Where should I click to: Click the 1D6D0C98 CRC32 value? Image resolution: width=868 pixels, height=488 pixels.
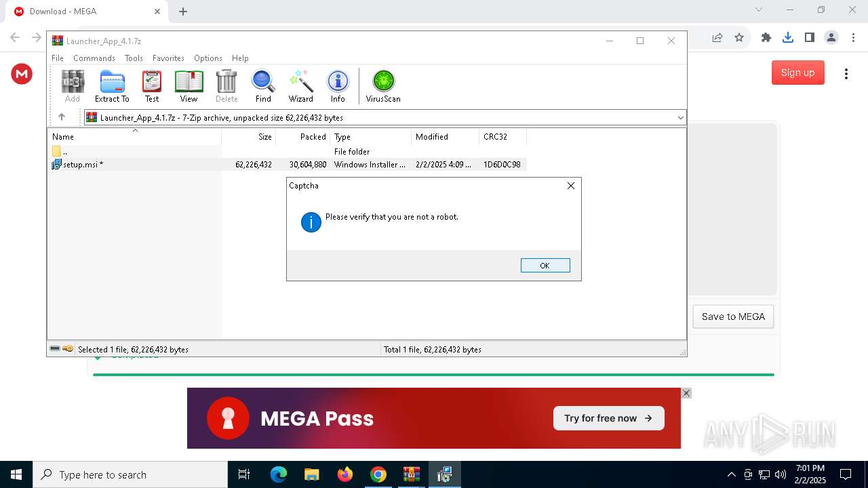tap(502, 165)
